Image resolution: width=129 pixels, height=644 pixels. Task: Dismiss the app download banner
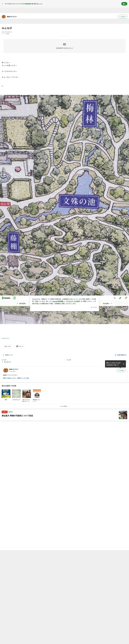[x=2, y=4]
